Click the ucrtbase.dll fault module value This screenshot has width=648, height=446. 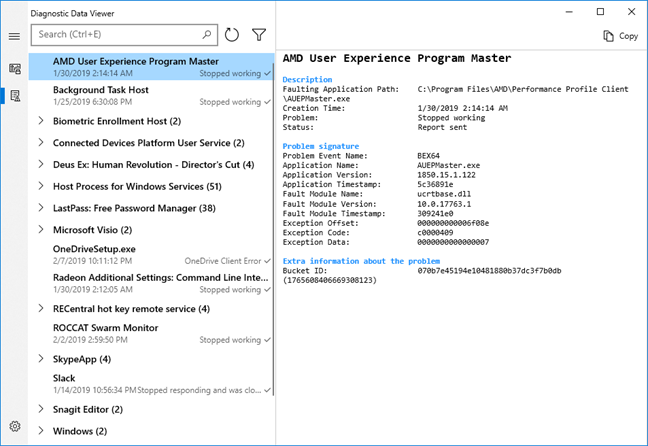444,194
